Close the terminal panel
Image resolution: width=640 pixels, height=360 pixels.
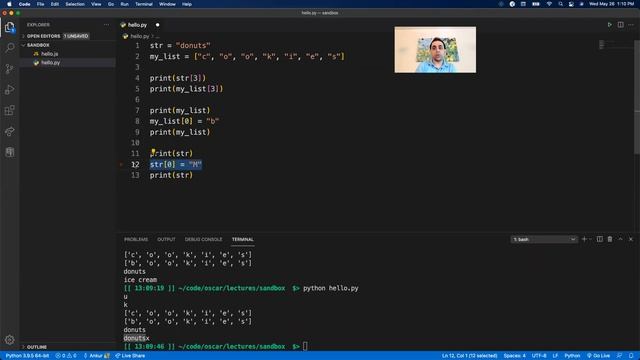click(631, 239)
